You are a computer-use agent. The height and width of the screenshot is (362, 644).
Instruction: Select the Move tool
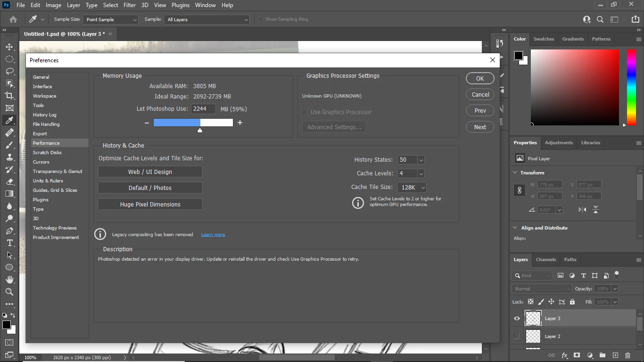tap(9, 47)
